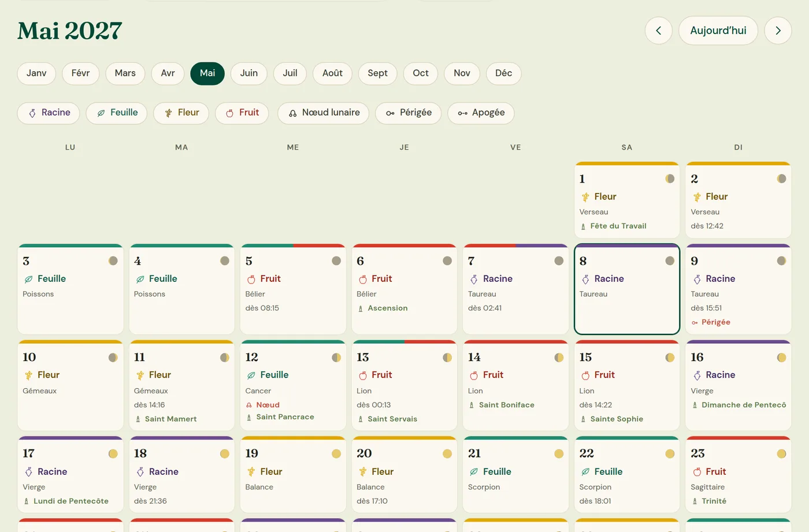Click the fruit icon on day 6
This screenshot has height=532, width=809.
(363, 279)
